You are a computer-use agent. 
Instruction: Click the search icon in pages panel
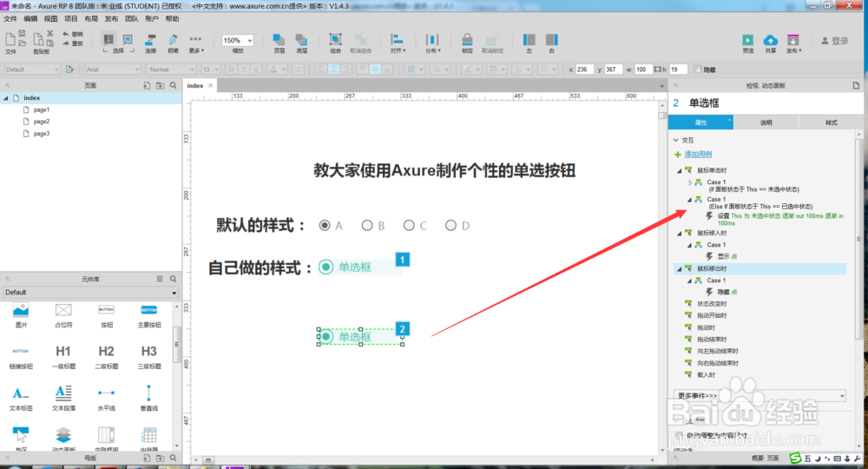174,85
